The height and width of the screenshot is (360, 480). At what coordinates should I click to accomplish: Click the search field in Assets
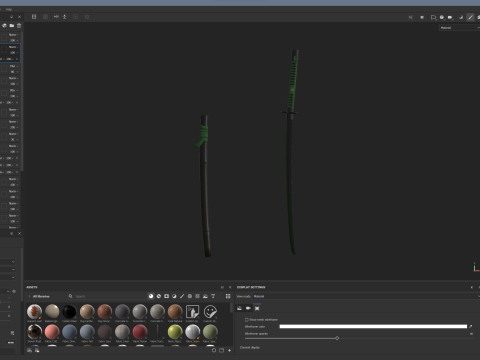click(x=107, y=296)
